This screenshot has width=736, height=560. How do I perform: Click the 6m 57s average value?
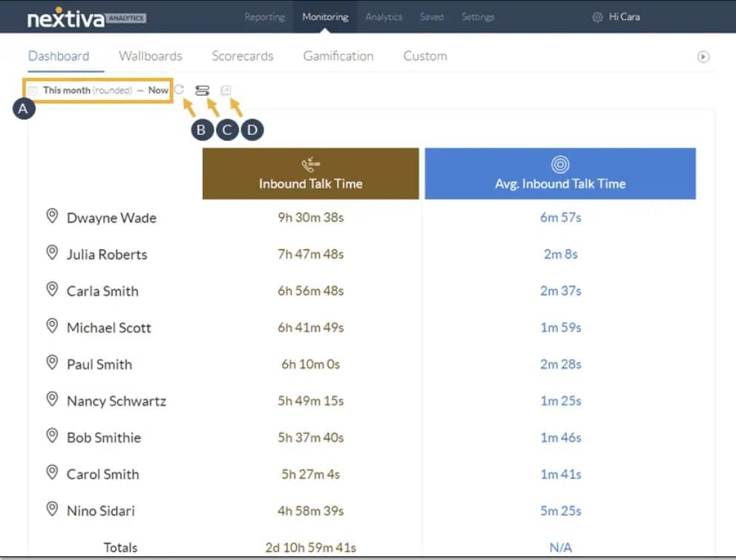click(x=560, y=217)
